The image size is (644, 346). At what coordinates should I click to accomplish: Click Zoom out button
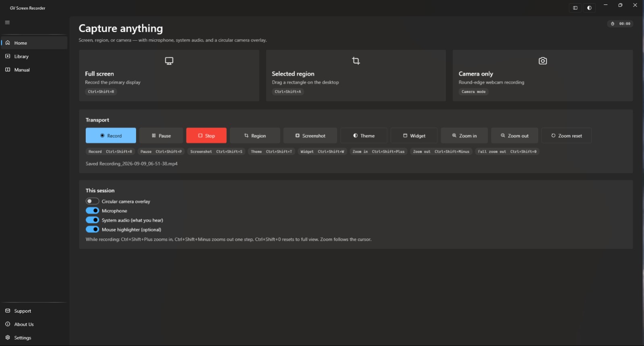coord(514,136)
